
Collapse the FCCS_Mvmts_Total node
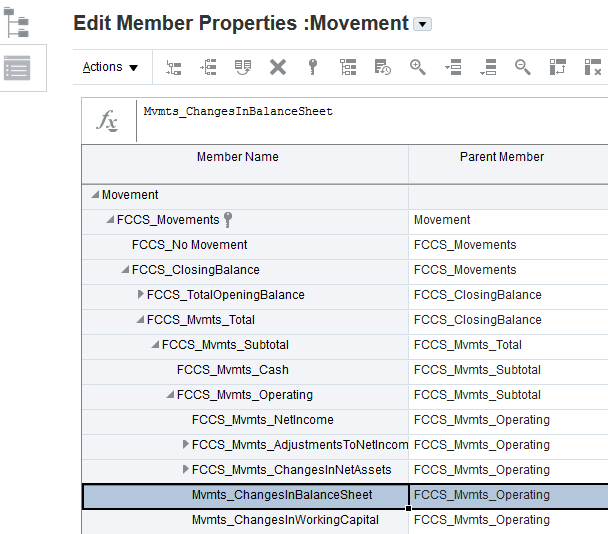point(140,319)
